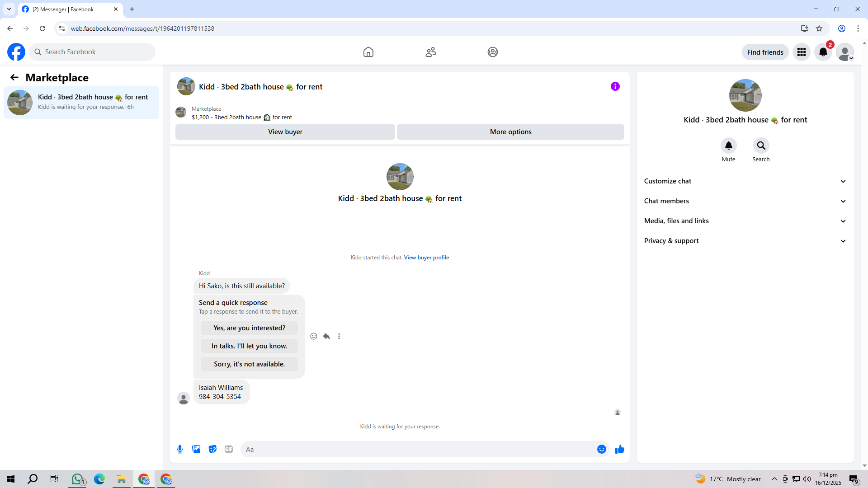Go back in browser history
The width and height of the screenshot is (868, 488).
click(x=10, y=28)
